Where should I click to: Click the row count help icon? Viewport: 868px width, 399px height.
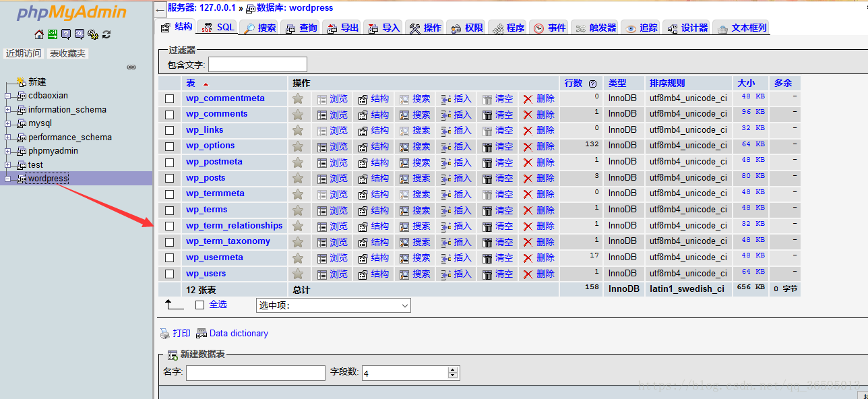pyautogui.click(x=592, y=84)
